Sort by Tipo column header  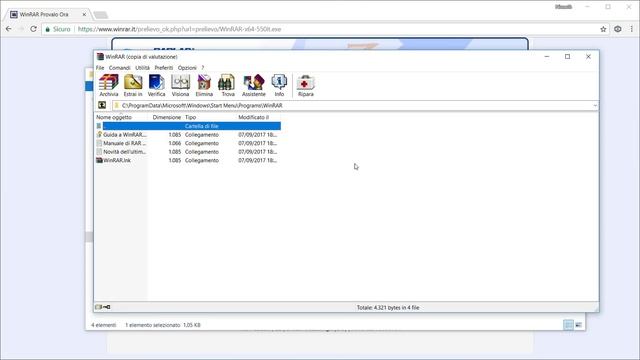pyautogui.click(x=190, y=117)
